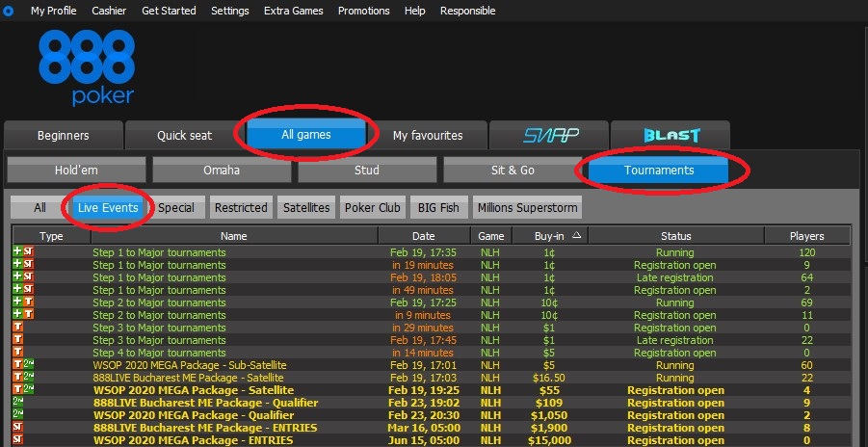Click the ST icon in the Step 1 row with 120 players

[x=28, y=252]
